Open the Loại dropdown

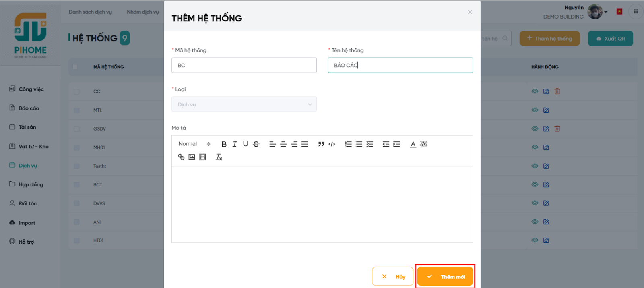pos(244,104)
